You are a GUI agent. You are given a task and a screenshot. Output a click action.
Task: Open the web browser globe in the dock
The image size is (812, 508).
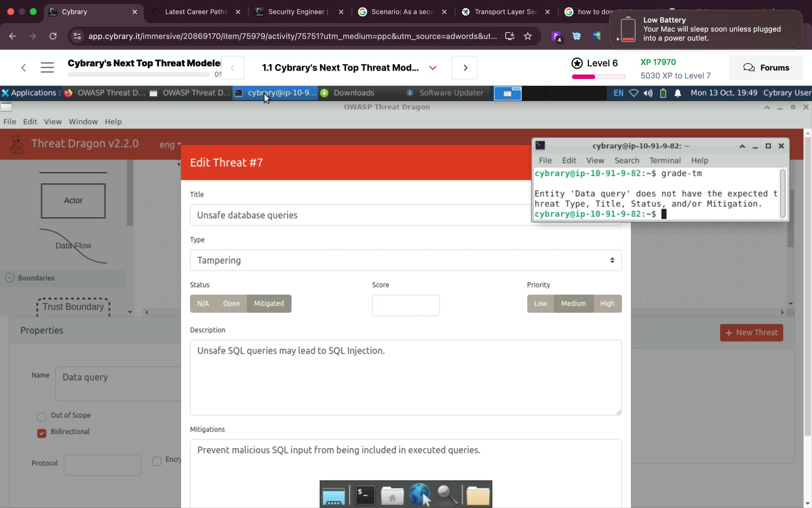tap(420, 495)
